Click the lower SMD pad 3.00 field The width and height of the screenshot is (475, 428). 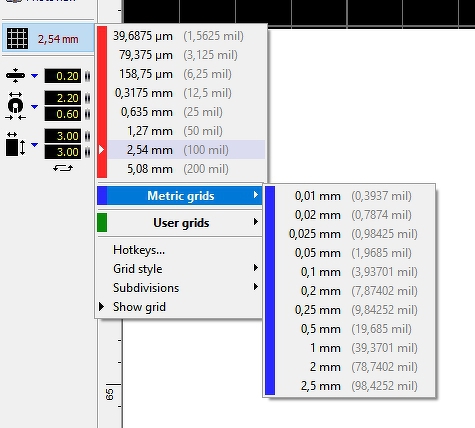[x=63, y=152]
